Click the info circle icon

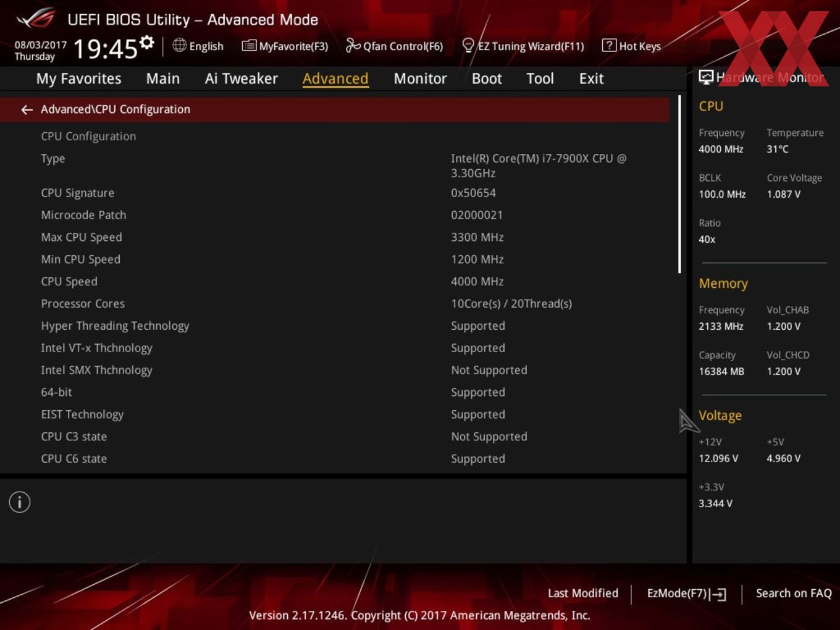pyautogui.click(x=20, y=502)
